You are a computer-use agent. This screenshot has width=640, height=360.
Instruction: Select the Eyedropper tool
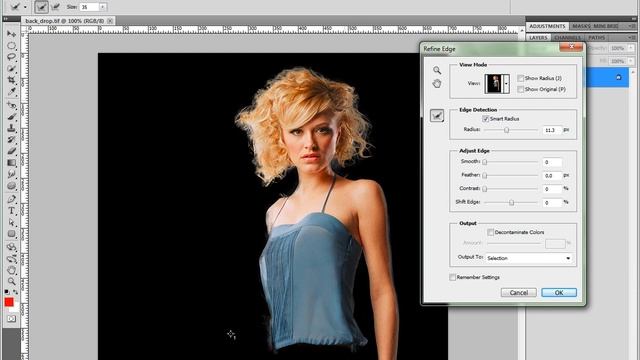(x=11, y=91)
